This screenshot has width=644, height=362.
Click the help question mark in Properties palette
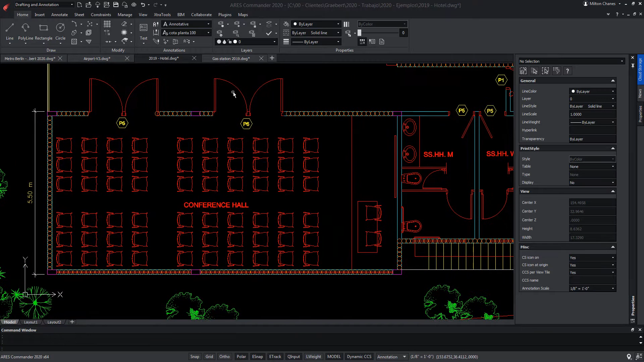coord(567,71)
